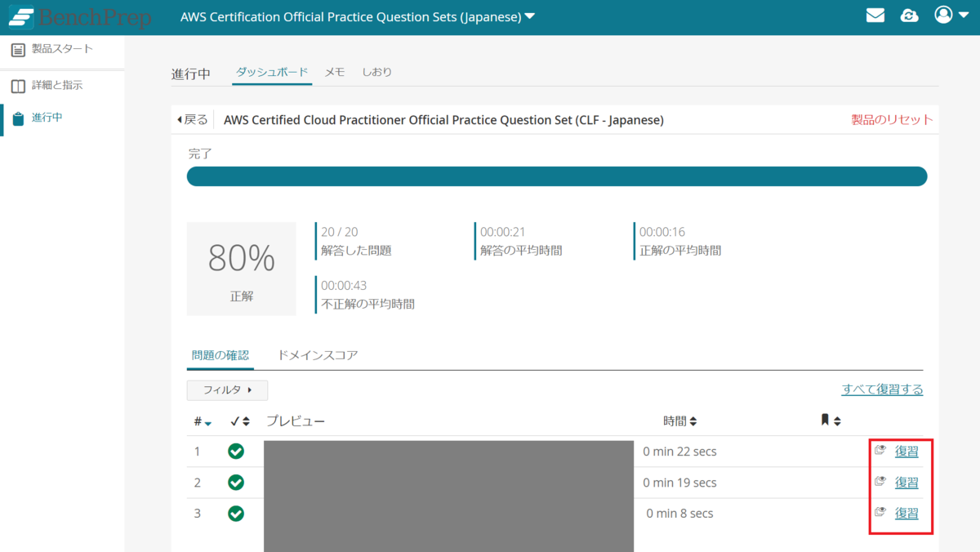Click the BenchPrep logo
Viewport: 980px width, 552px height.
(x=80, y=17)
